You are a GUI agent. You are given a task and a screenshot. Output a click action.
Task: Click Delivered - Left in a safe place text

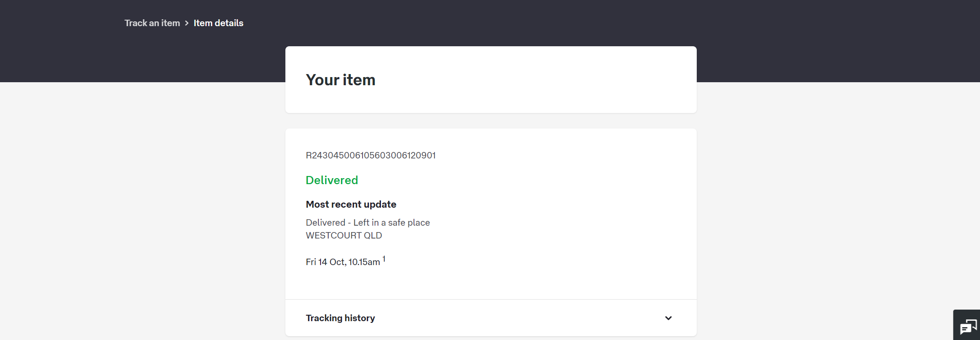(367, 223)
